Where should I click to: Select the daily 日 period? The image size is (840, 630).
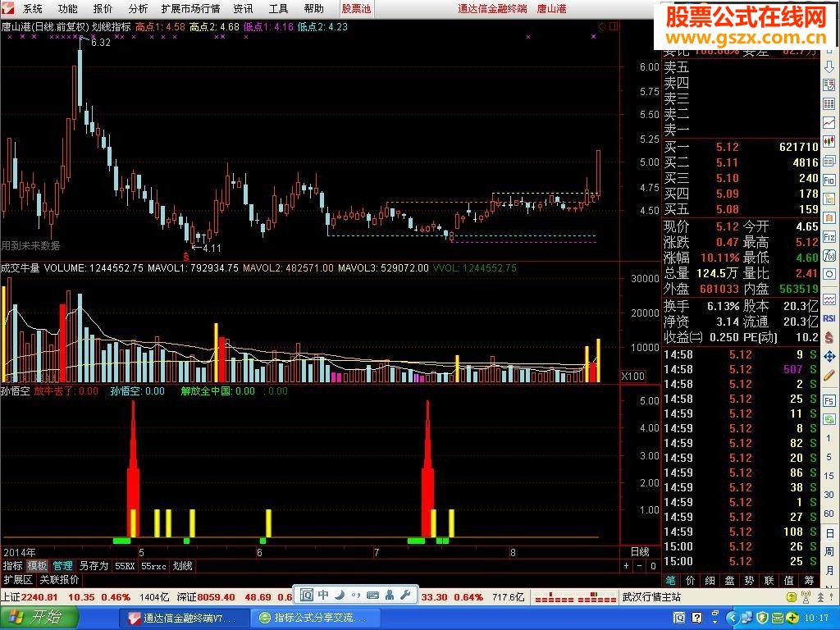pos(829,533)
